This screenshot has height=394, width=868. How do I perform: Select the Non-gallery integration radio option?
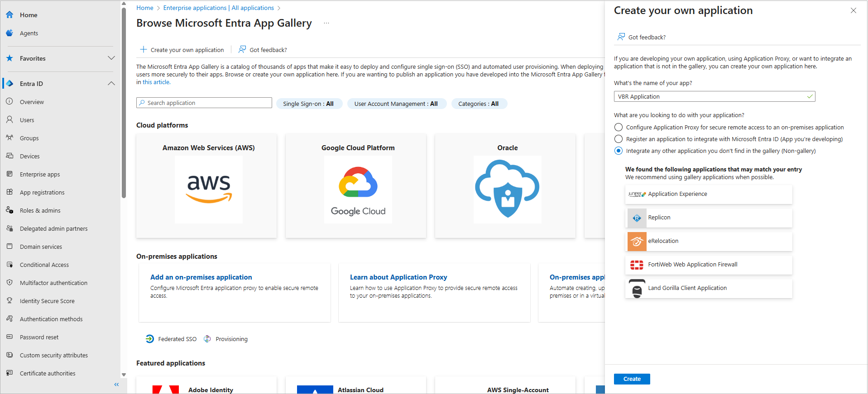[x=619, y=151]
